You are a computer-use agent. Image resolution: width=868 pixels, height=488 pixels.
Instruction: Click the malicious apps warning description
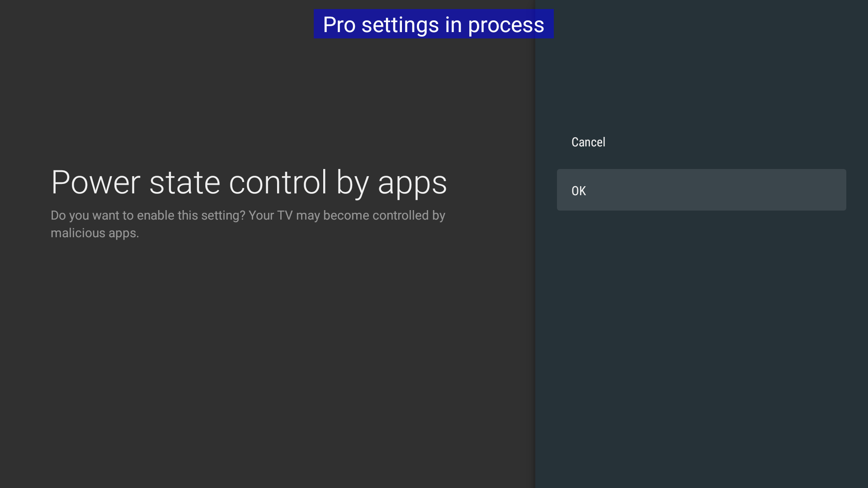(x=248, y=224)
